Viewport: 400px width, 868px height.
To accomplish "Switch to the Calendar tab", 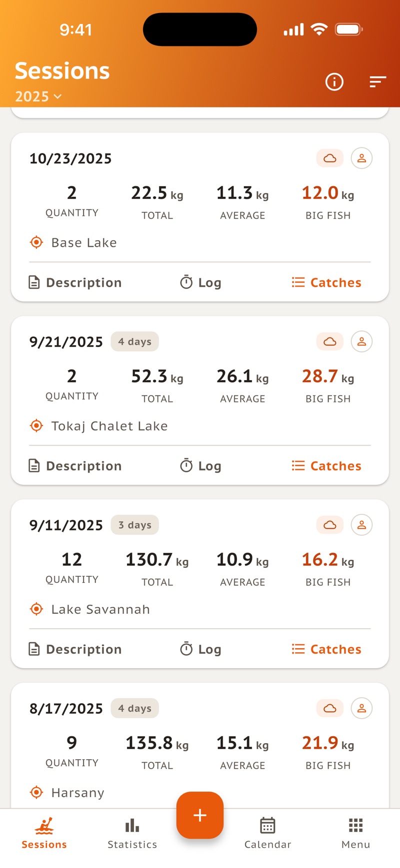I will [267, 834].
